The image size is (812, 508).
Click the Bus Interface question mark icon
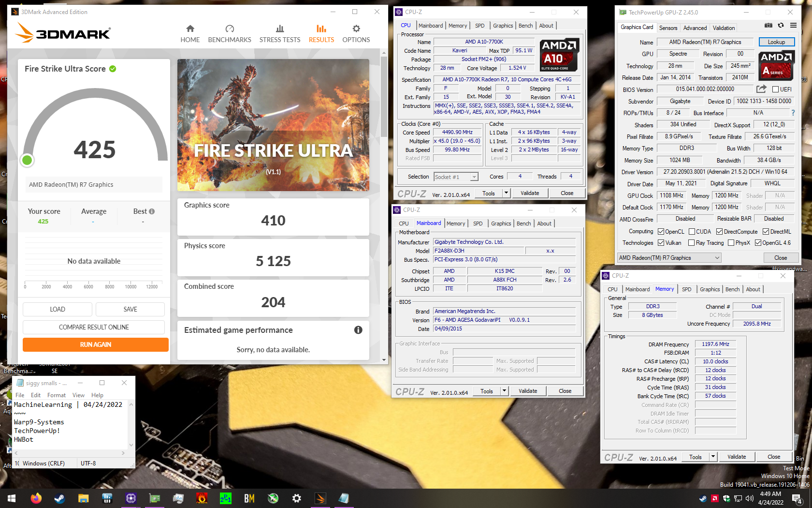[793, 113]
